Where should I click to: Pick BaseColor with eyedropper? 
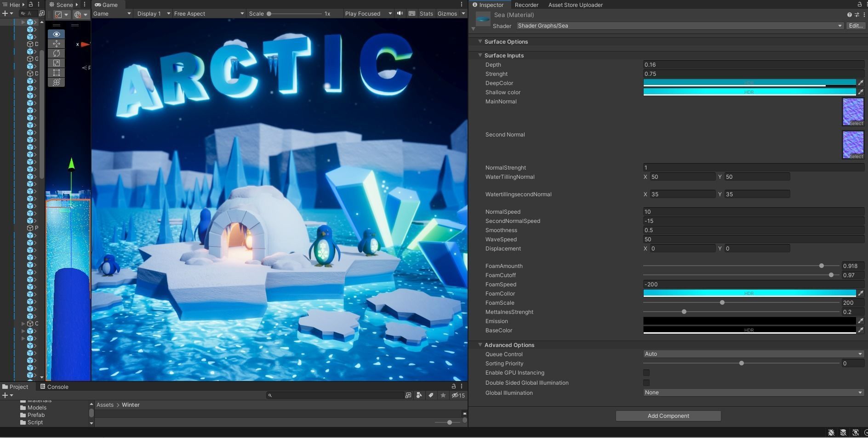pyautogui.click(x=861, y=330)
